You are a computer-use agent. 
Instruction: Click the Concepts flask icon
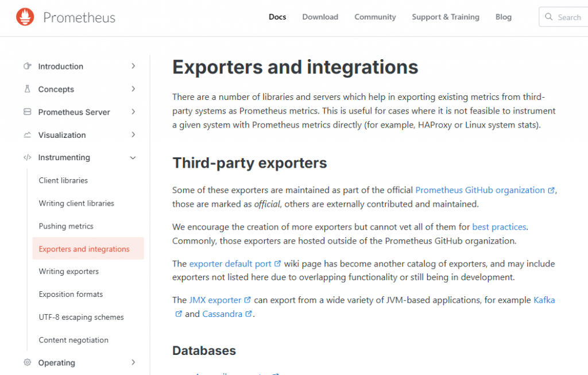(x=27, y=89)
